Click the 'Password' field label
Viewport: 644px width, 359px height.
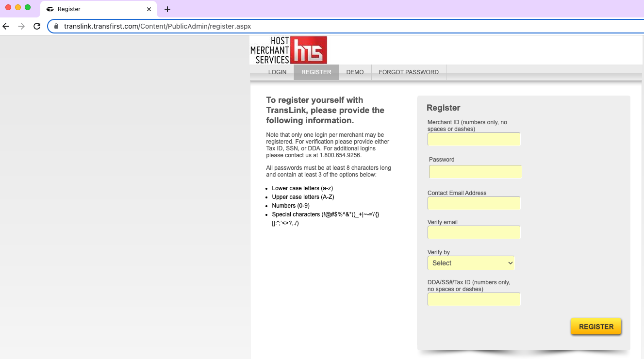coord(442,160)
